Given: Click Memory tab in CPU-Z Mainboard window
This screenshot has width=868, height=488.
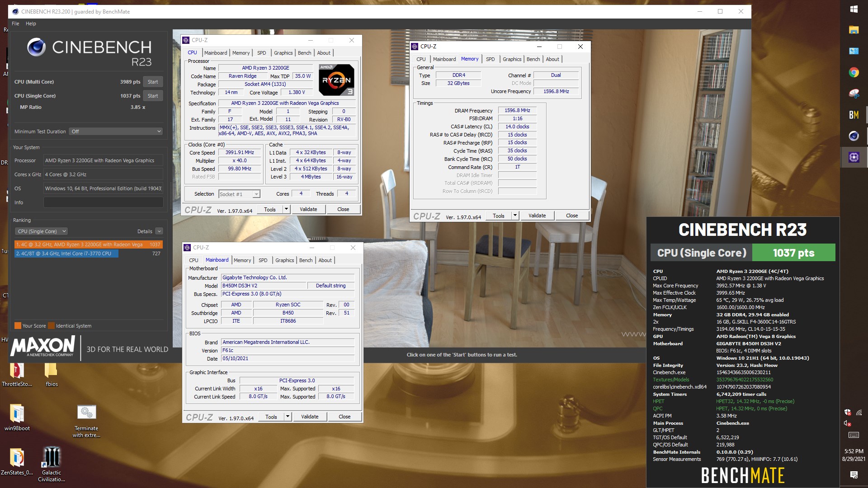Looking at the screenshot, I should click(x=242, y=260).
